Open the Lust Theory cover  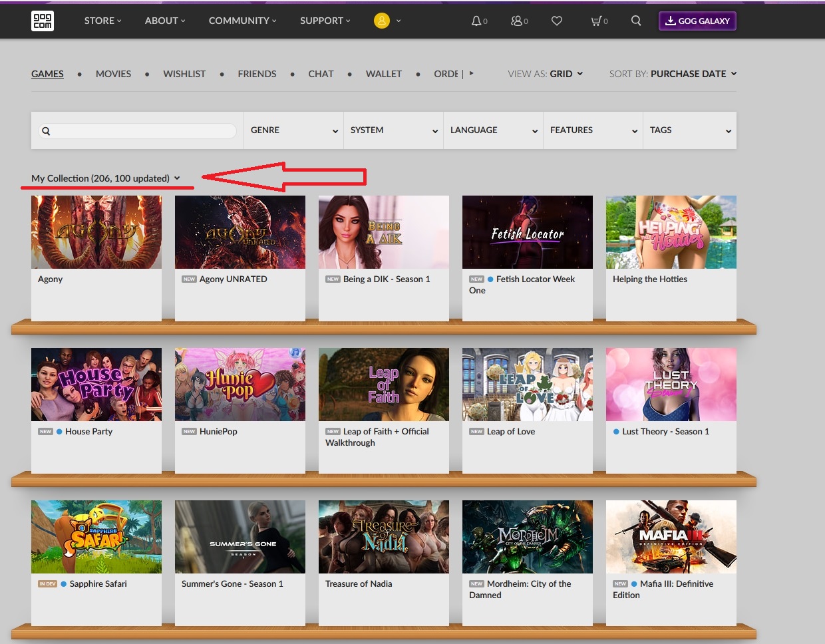point(671,385)
